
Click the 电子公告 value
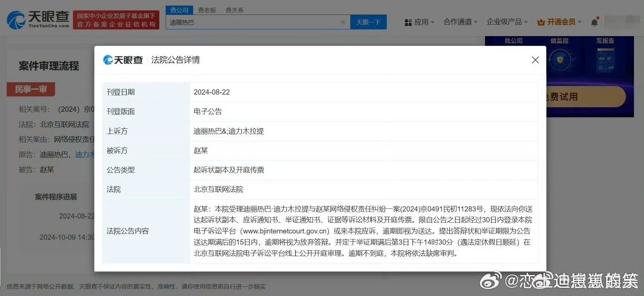pyautogui.click(x=208, y=112)
